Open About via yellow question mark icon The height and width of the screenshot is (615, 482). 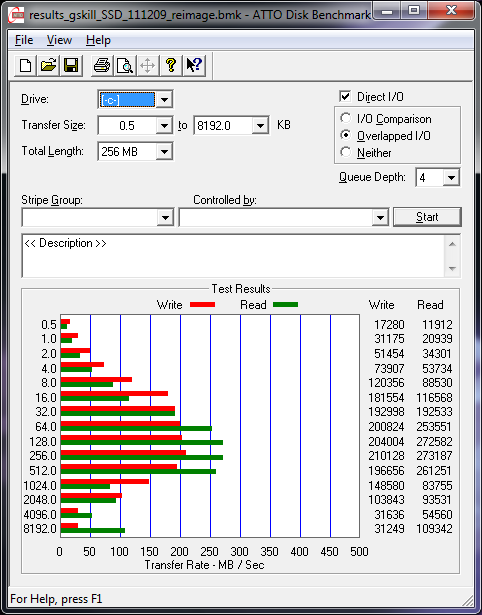pos(171,65)
